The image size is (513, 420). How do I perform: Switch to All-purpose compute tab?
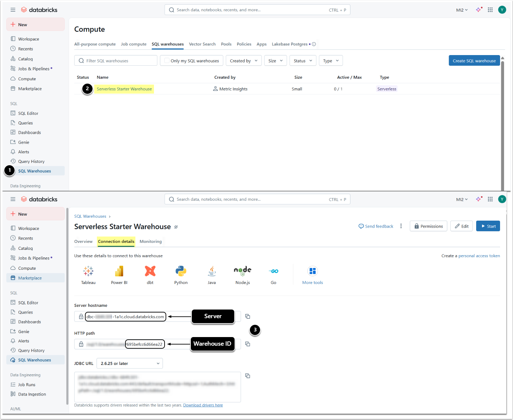(x=95, y=44)
